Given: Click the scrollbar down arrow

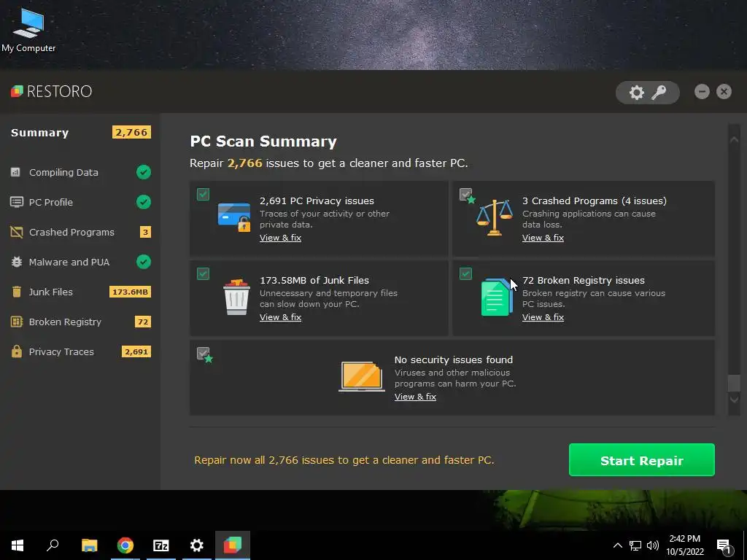Looking at the screenshot, I should click(734, 400).
